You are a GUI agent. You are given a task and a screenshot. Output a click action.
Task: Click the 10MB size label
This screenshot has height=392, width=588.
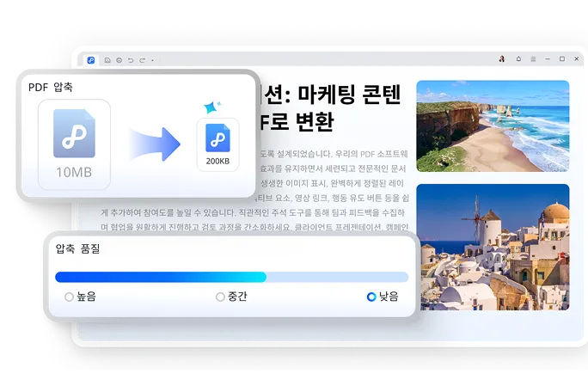(x=74, y=172)
